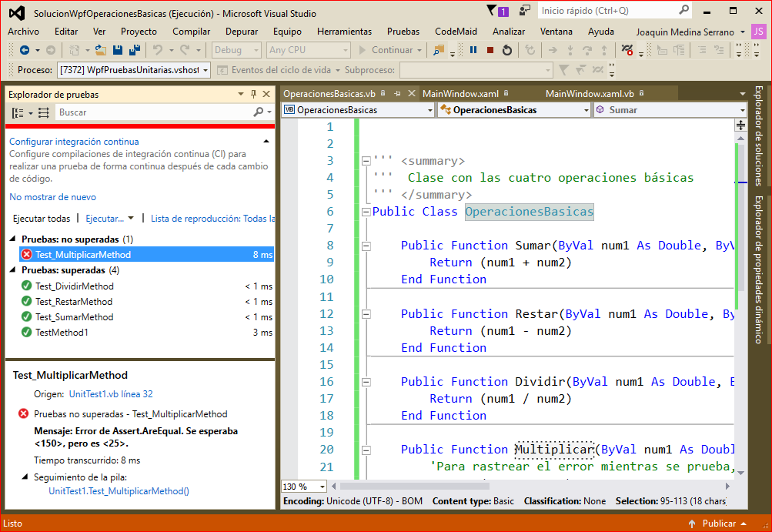
Task: Click the JS user account avatar
Action: tap(759, 32)
